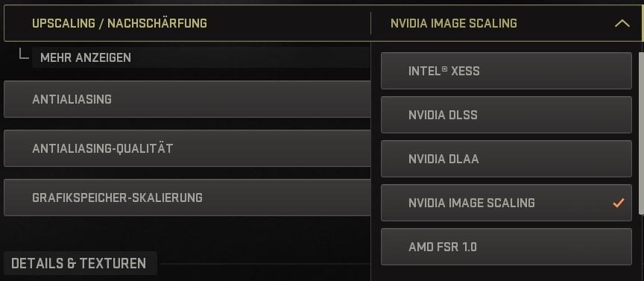644x281 pixels.
Task: Click the Upscaling / Nachschärfung label
Action: tap(119, 23)
